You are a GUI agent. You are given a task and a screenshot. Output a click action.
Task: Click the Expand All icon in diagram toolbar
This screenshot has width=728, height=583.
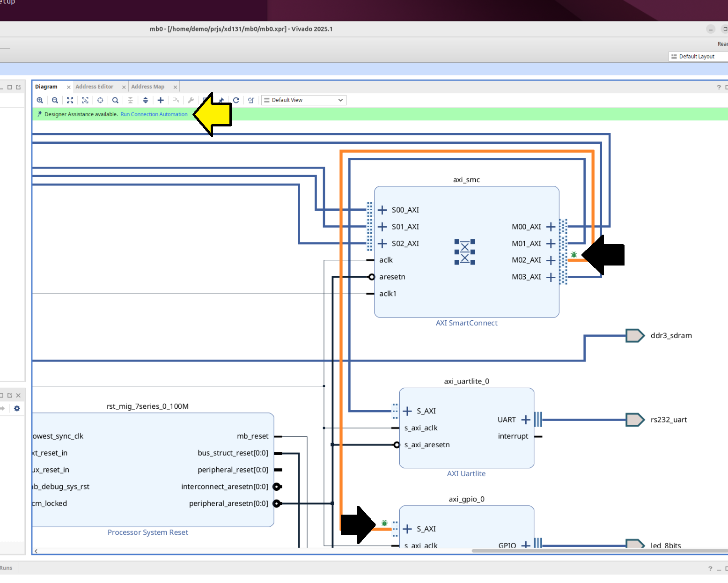[x=146, y=100]
